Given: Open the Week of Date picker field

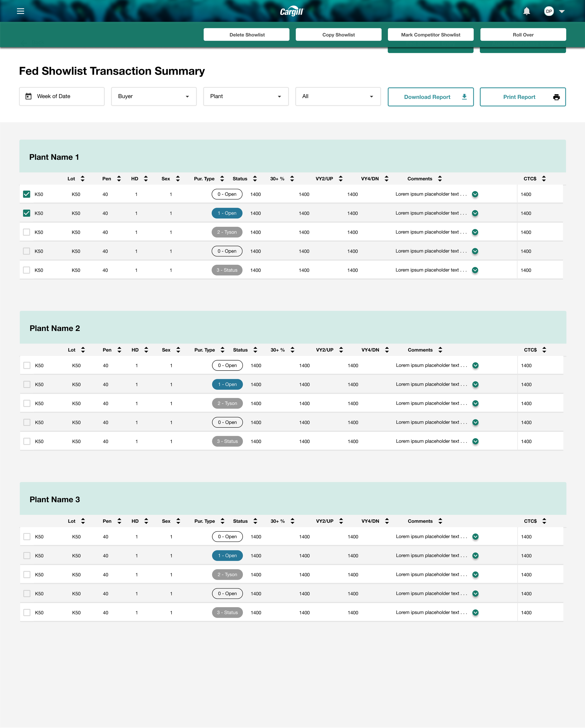Looking at the screenshot, I should coord(62,97).
